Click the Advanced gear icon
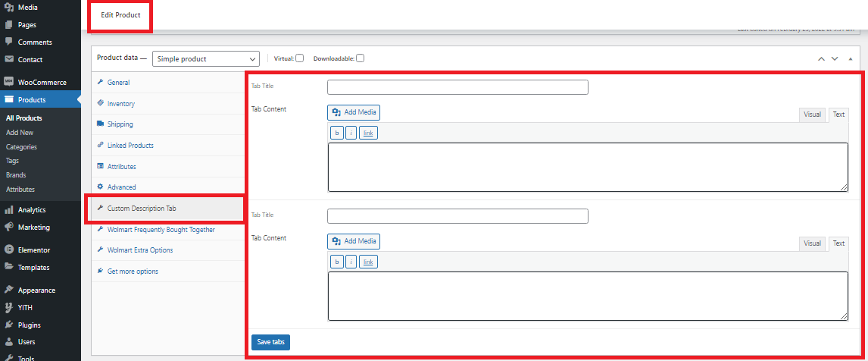 tap(100, 187)
